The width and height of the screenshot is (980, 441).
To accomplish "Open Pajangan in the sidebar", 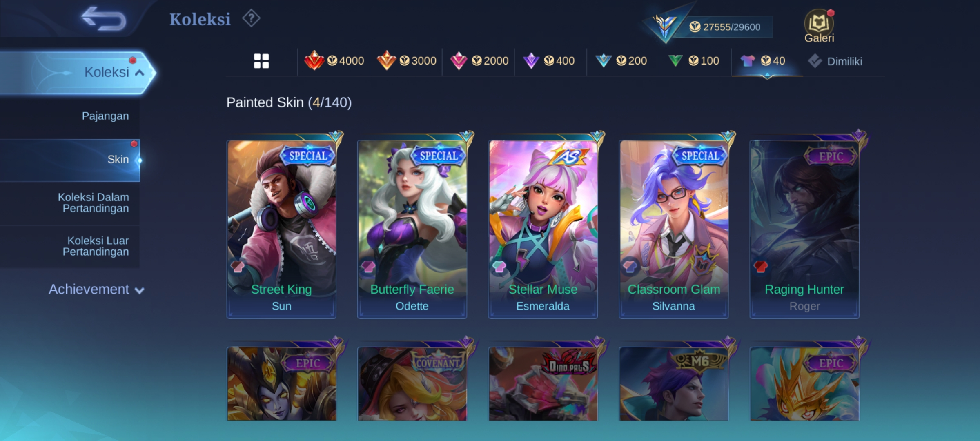I will (x=105, y=116).
